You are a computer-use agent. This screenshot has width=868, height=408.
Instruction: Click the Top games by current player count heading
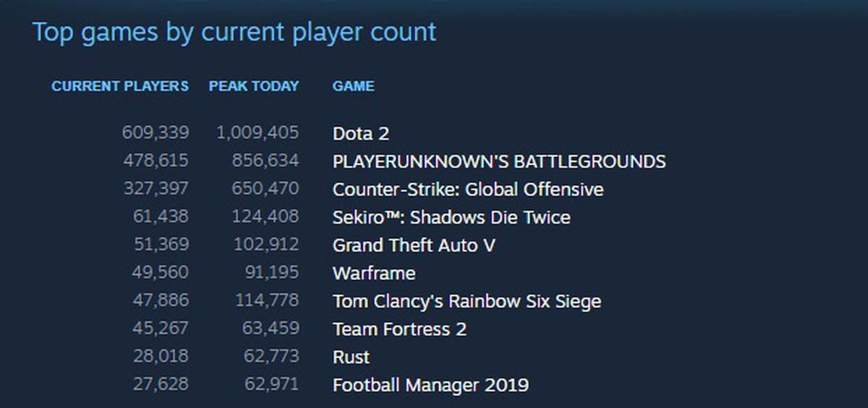pyautogui.click(x=234, y=33)
